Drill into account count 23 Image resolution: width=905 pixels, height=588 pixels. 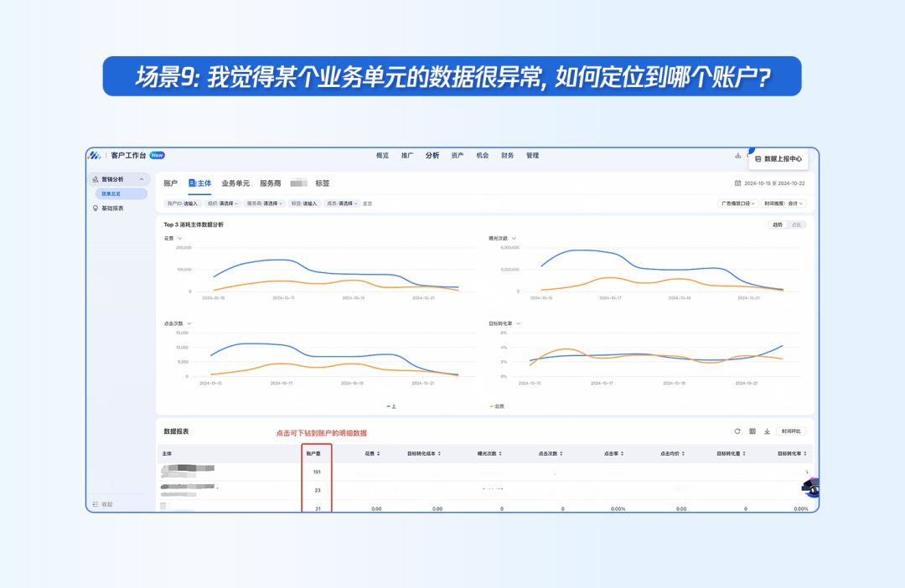317,491
